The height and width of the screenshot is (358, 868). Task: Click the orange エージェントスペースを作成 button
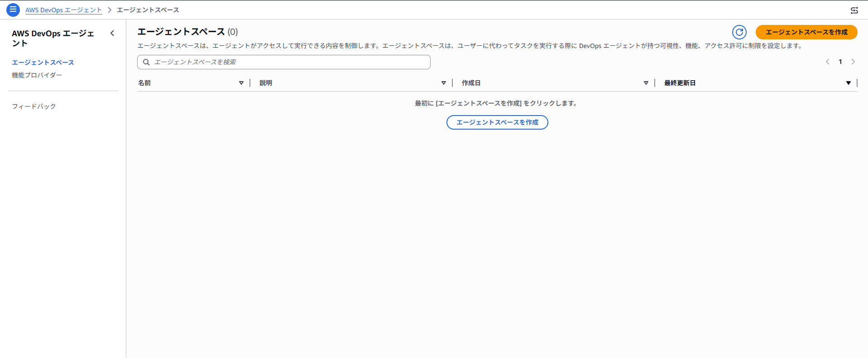click(806, 32)
